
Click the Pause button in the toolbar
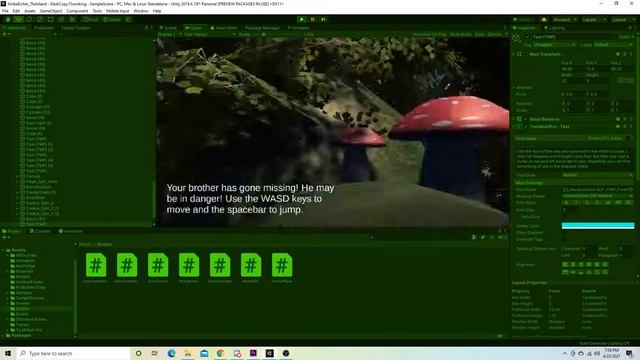[x=313, y=19]
